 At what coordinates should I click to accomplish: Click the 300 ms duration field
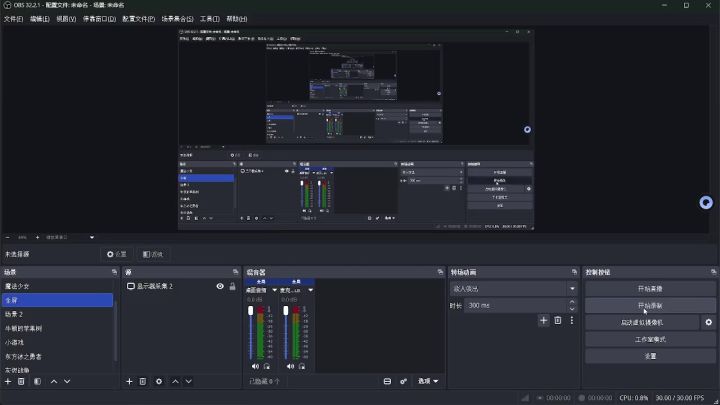click(x=516, y=305)
